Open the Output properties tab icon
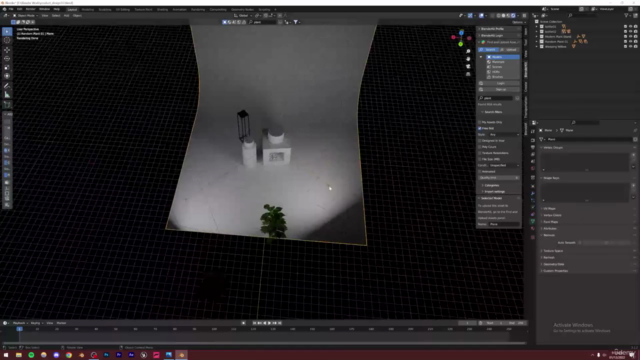The width and height of the screenshot is (640, 360). 533,147
